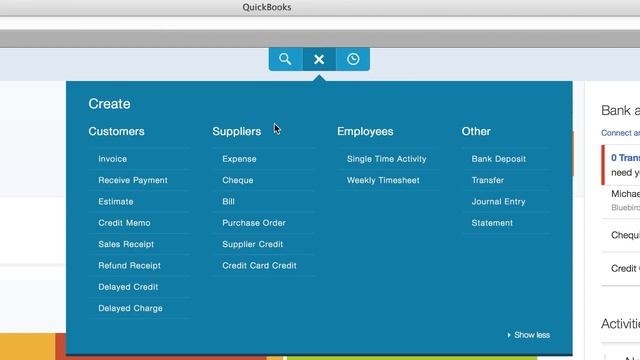This screenshot has width=640, height=360.
Task: Click the Other column heading
Action: coord(476,131)
